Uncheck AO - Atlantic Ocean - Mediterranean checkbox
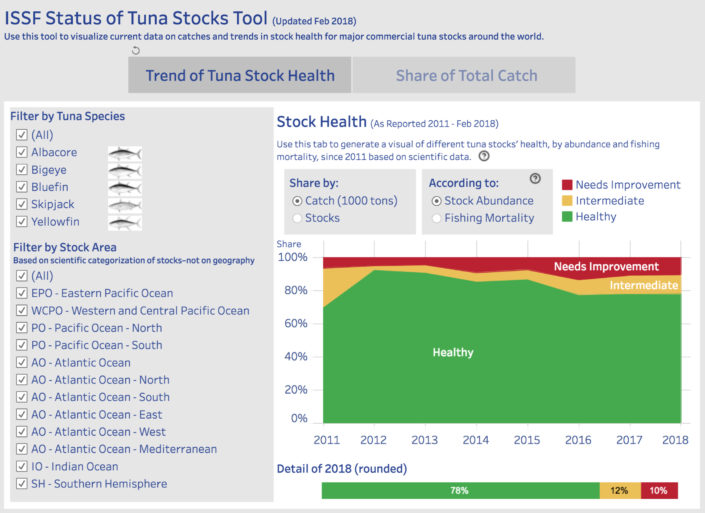 (22, 449)
